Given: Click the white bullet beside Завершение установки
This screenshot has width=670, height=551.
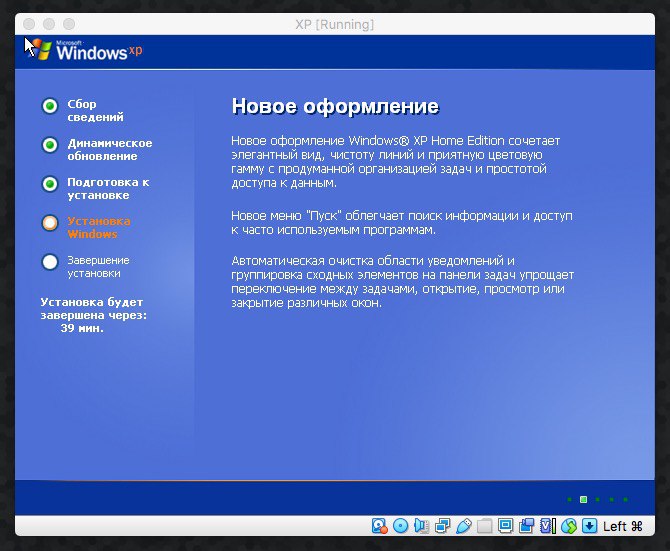Looking at the screenshot, I should [50, 262].
